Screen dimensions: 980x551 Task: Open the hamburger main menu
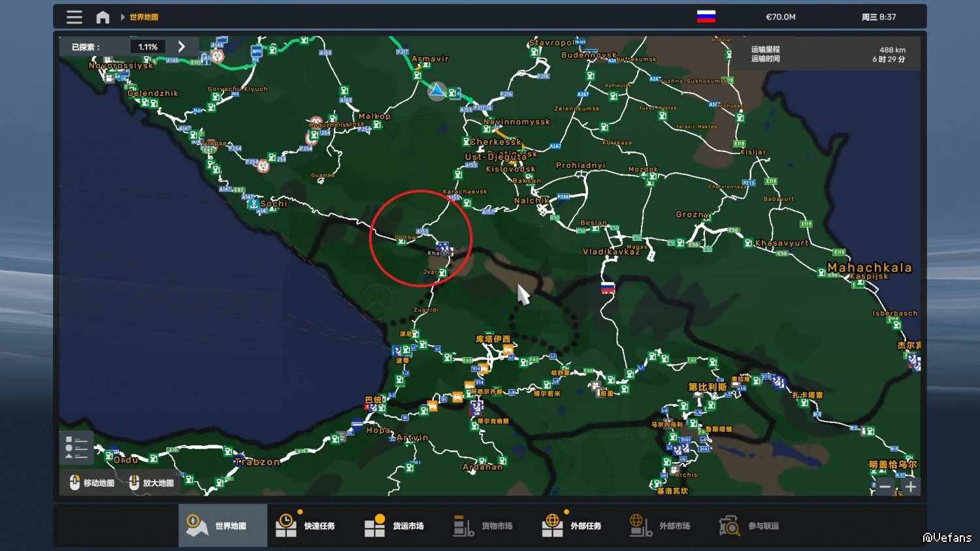(x=74, y=17)
